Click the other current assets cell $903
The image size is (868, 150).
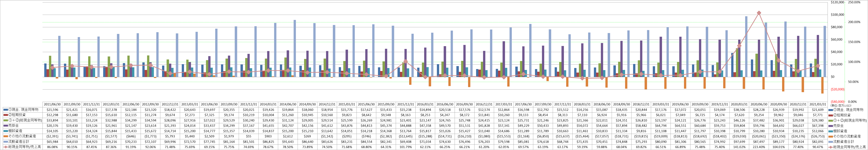pyautogui.click(x=268, y=136)
